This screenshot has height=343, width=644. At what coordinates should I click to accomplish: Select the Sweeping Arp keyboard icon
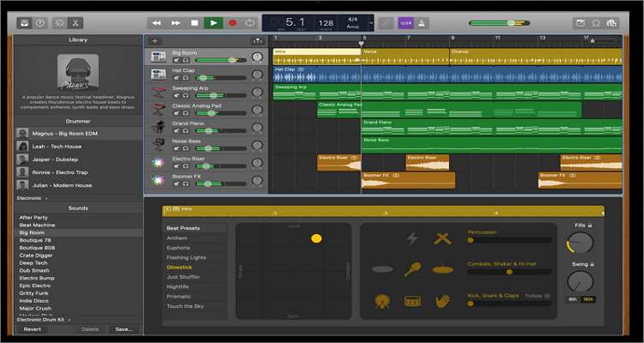tap(158, 92)
